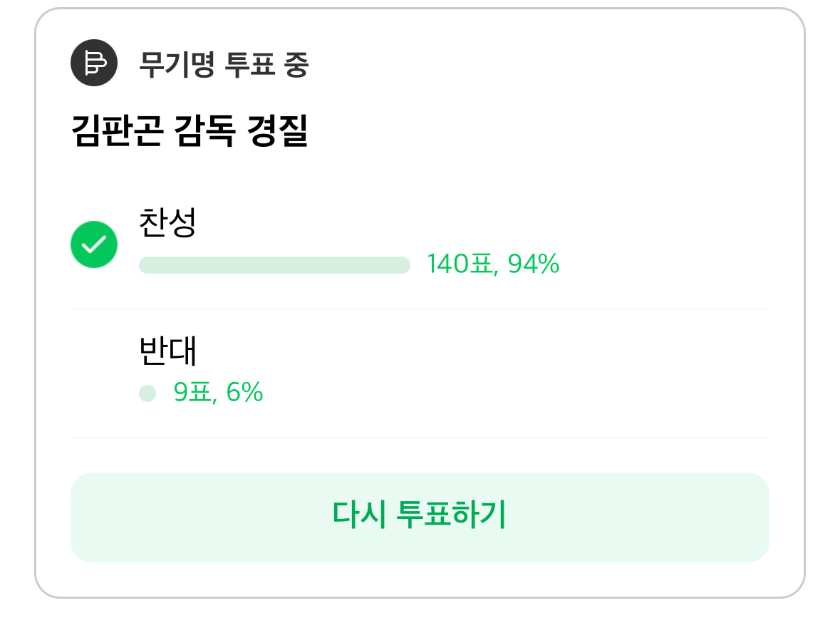The height and width of the screenshot is (623, 840).
Task: Click the 9표 vote count
Action: coord(193,392)
